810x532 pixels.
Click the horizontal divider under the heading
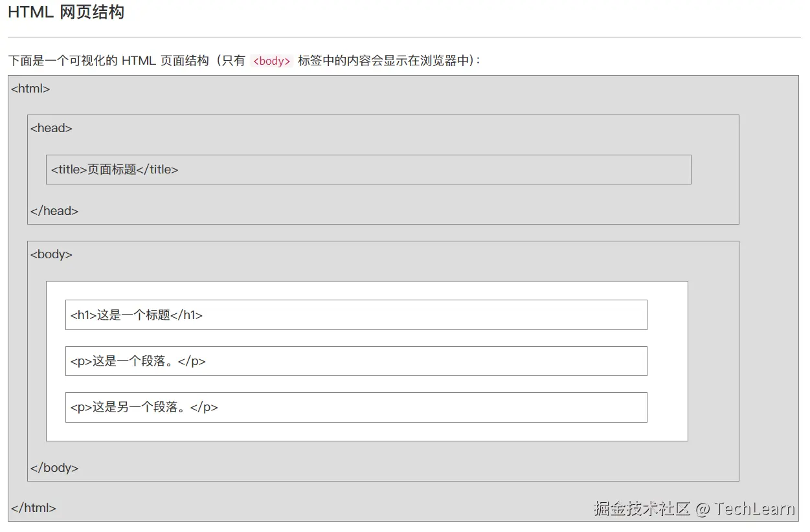pos(404,38)
